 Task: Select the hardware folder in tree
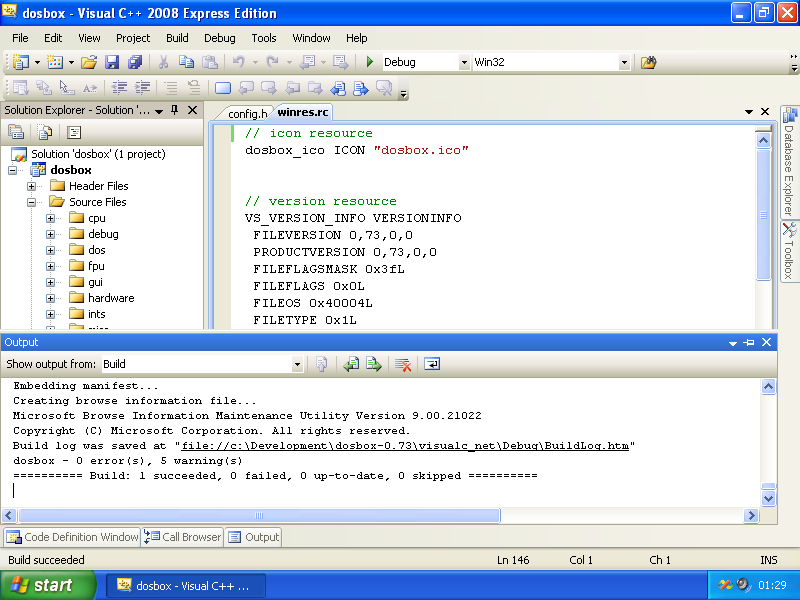110,298
